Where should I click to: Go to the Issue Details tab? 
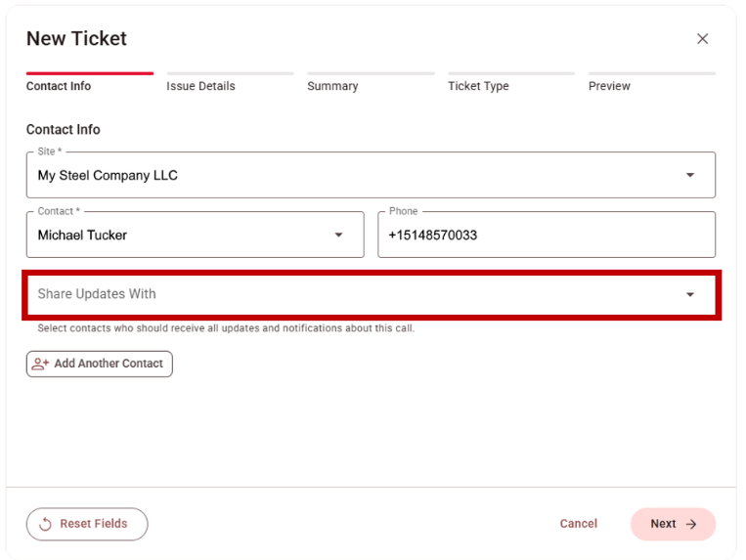pyautogui.click(x=200, y=86)
